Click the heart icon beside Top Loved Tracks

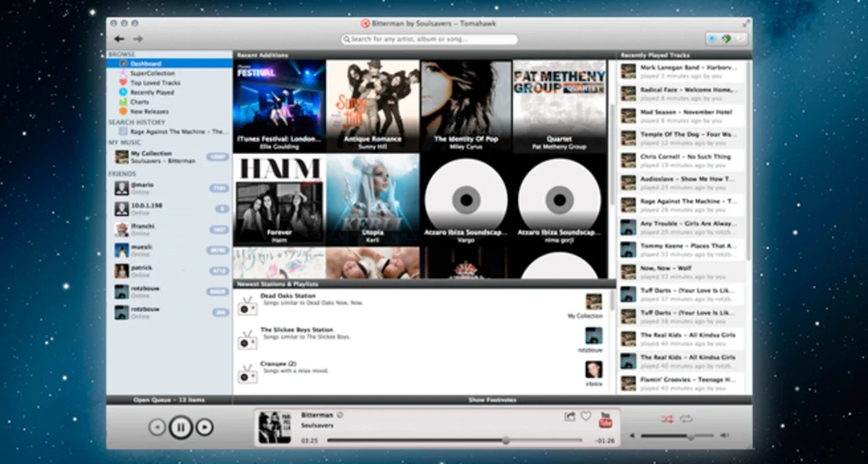click(x=123, y=83)
